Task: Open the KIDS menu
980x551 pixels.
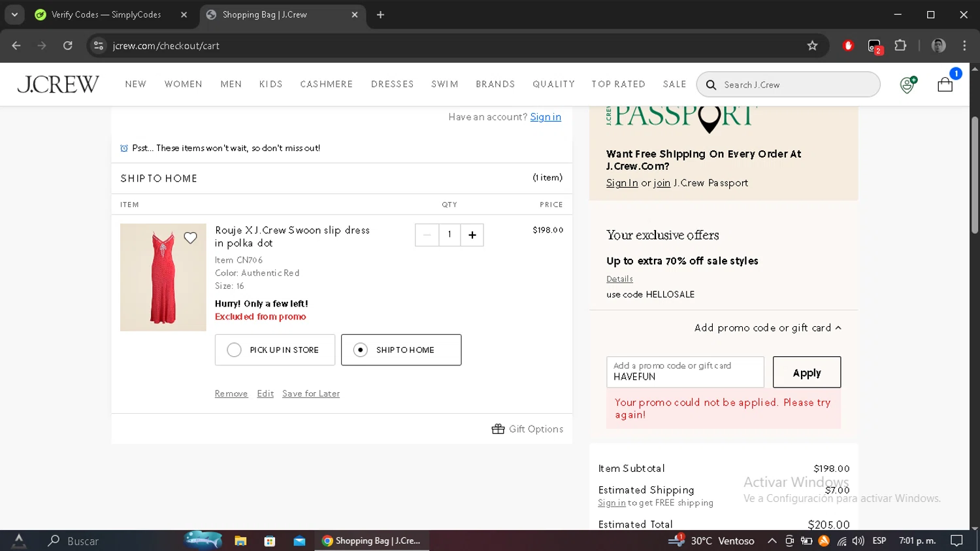Action: (271, 84)
